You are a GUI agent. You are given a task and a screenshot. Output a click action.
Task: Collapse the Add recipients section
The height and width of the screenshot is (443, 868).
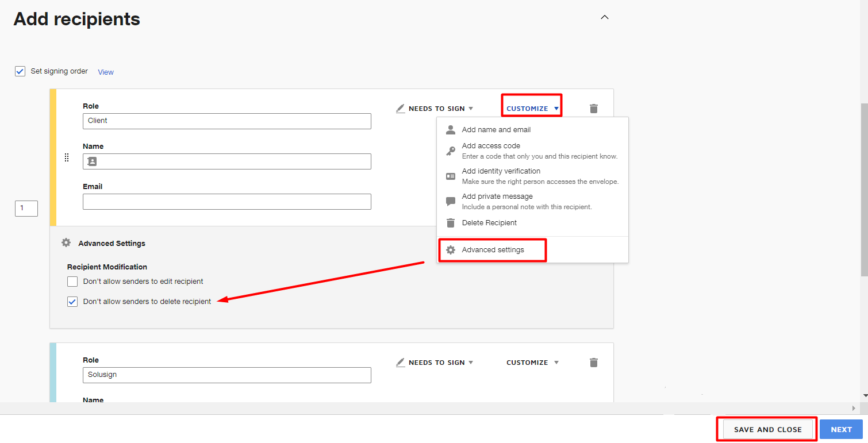click(x=604, y=17)
